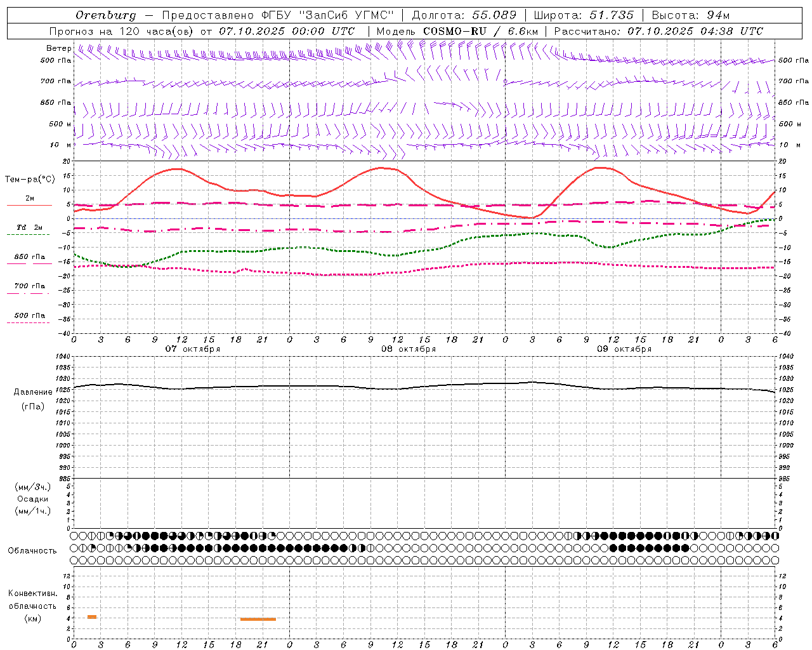Image resolution: width=812 pixels, height=650 pixels.
Task: Click the '500 м' wind level label on left
Action: pos(60,124)
